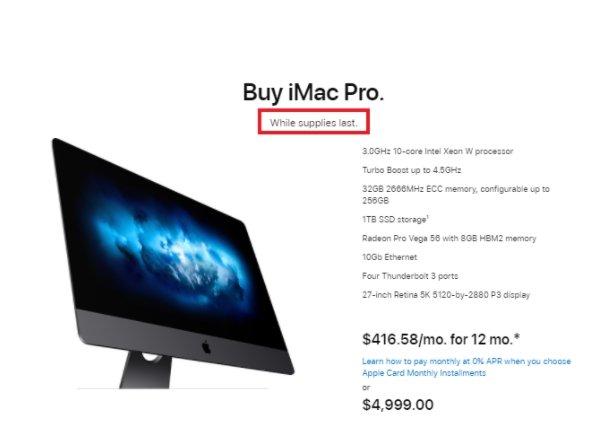The height and width of the screenshot is (440, 597).
Task: Click the 'or' text between prices
Action: [366, 387]
